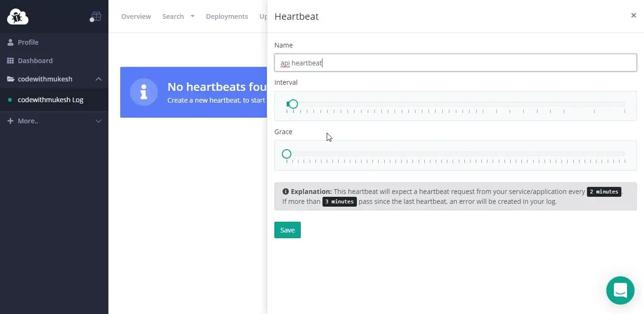Open the elmah.io logo home link
644x314 pixels.
pyautogui.click(x=17, y=16)
